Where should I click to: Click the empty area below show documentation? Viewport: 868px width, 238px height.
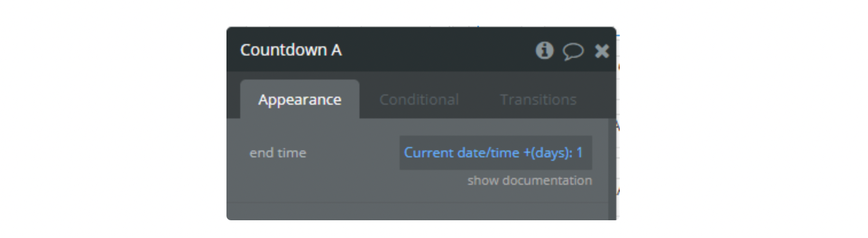417,211
